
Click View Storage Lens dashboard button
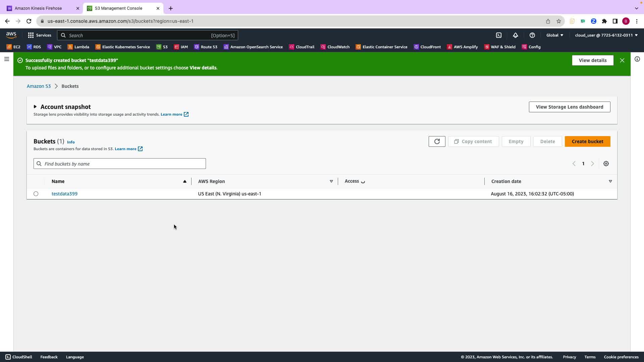pos(569,107)
